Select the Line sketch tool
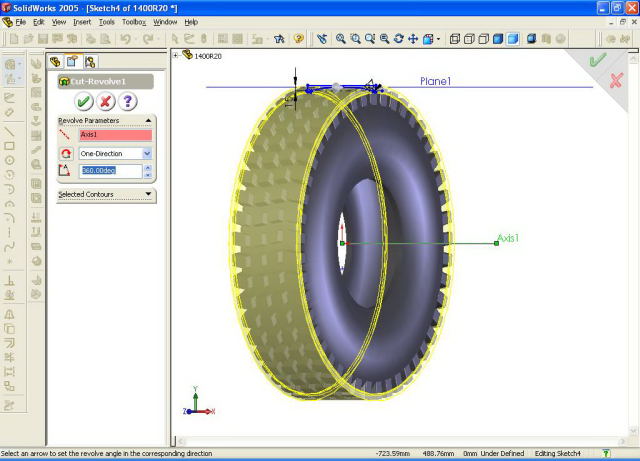 point(9,131)
